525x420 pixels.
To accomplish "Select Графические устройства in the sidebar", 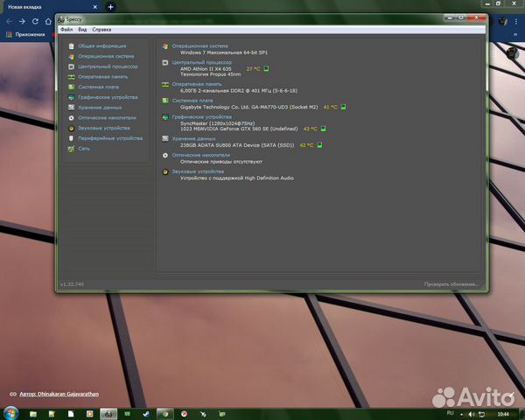I will tap(108, 97).
